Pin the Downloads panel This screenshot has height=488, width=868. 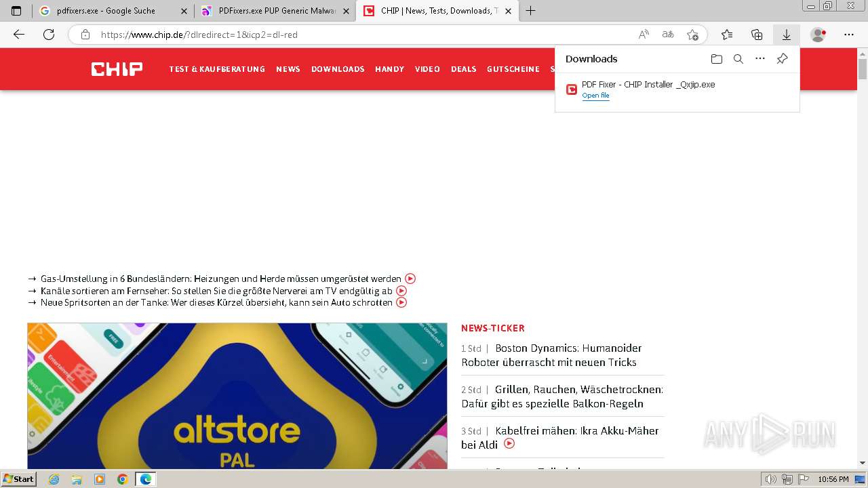point(782,59)
